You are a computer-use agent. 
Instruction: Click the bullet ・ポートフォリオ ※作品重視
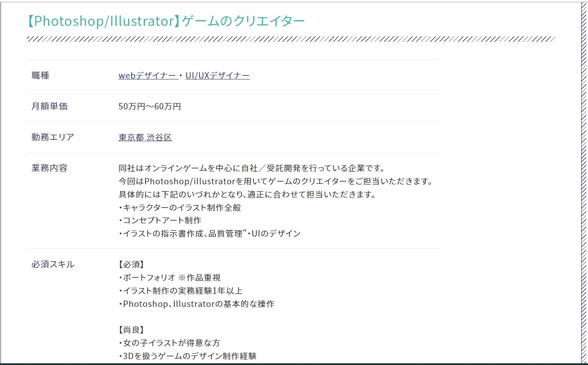170,278
